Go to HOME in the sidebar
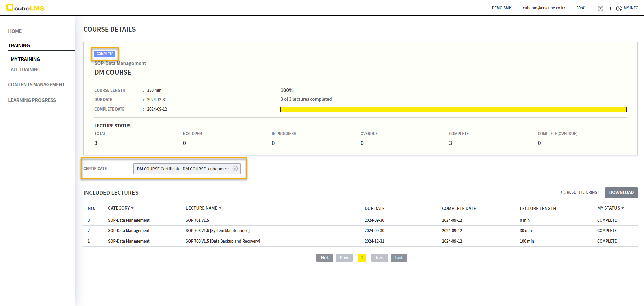Viewport: 644px width, 306px height. pos(15,31)
